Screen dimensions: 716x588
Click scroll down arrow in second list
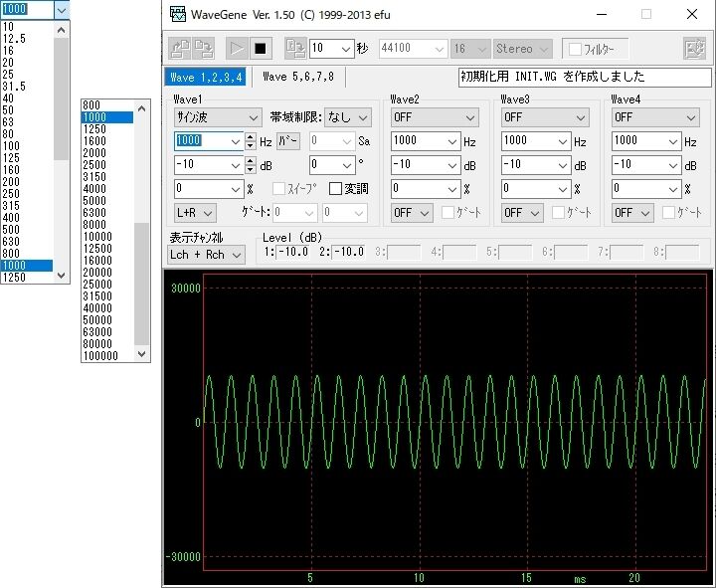[141, 354]
